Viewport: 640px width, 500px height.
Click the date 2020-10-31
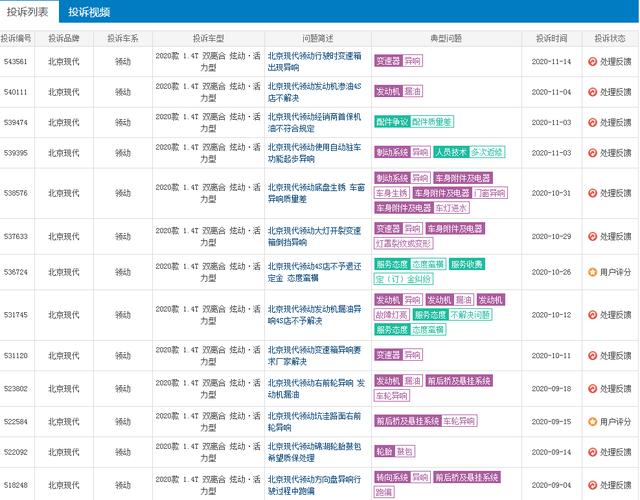pyautogui.click(x=551, y=193)
